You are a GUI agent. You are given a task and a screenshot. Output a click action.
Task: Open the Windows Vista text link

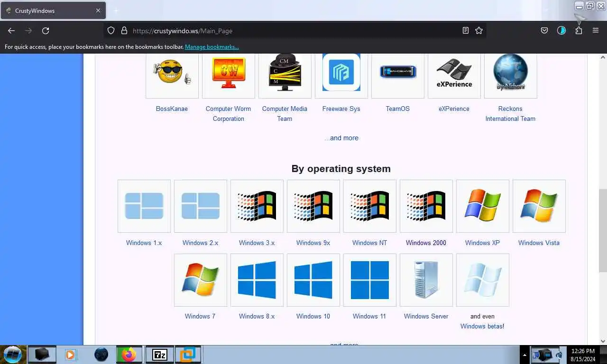539,243
